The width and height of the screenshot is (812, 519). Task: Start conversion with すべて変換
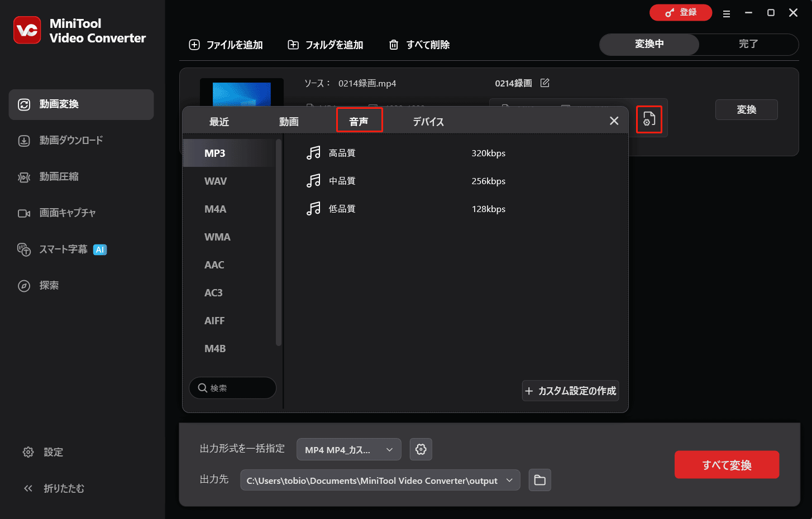click(x=727, y=464)
